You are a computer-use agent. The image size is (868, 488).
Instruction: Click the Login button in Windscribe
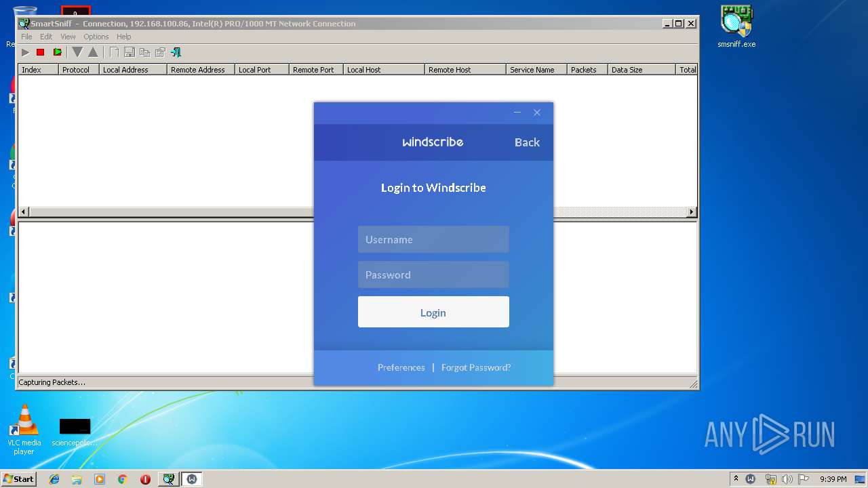[433, 312]
